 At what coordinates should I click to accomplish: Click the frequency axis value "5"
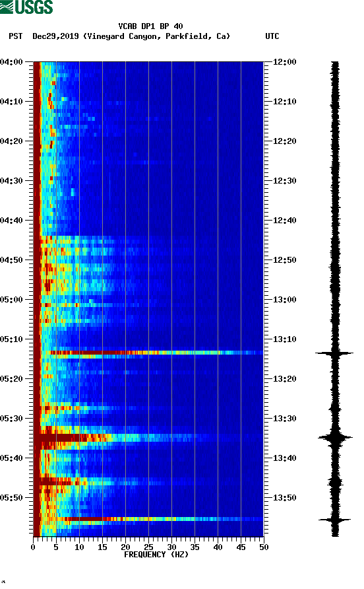coord(56,547)
